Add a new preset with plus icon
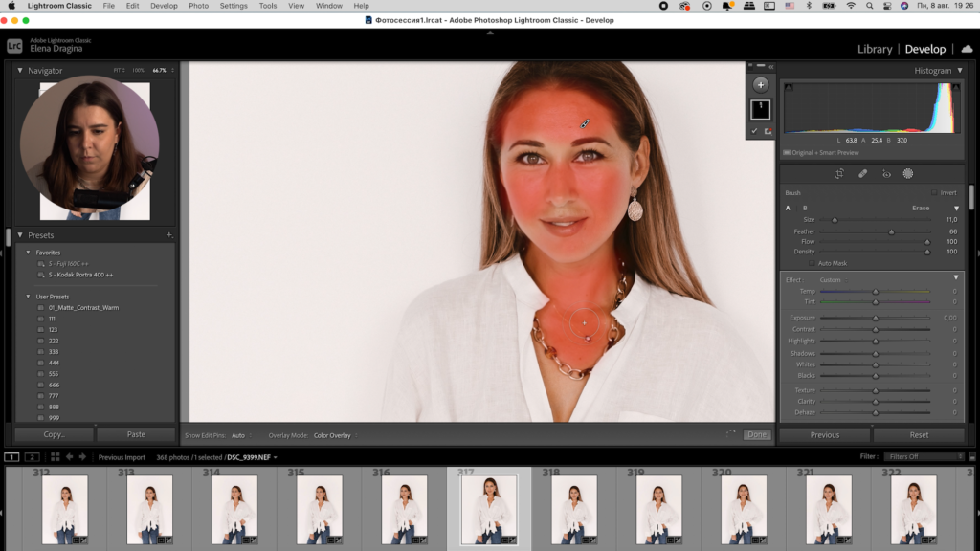The image size is (980, 551). point(168,235)
